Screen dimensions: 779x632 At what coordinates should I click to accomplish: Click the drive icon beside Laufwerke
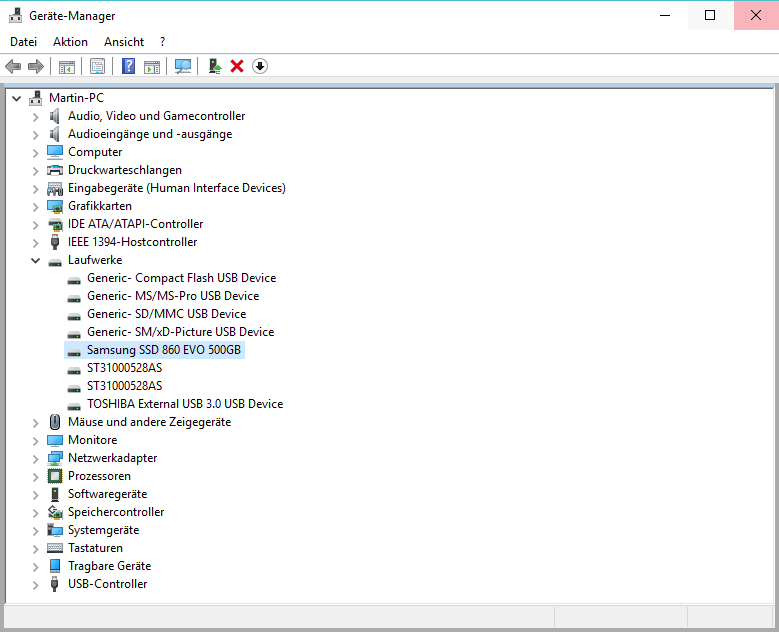pyautogui.click(x=55, y=261)
